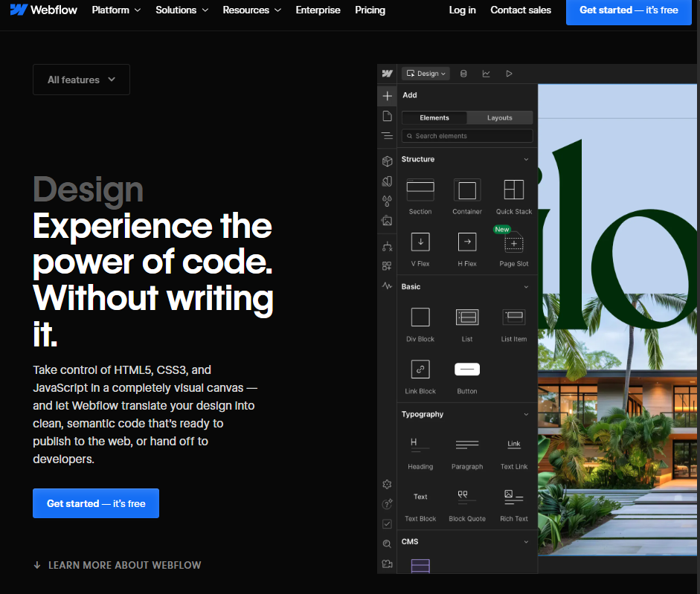Select the H Flex element

[x=467, y=249]
